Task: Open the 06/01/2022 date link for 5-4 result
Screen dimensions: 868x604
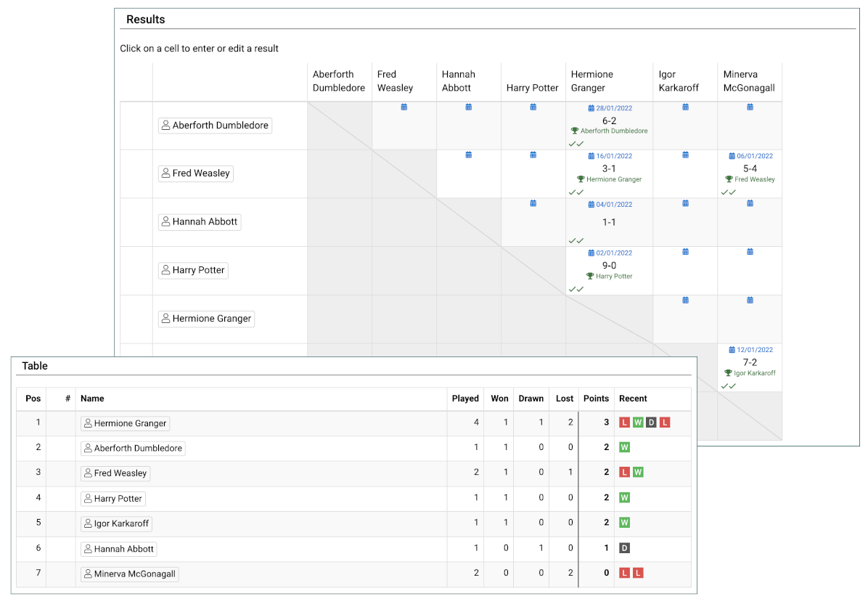Action: click(750, 156)
